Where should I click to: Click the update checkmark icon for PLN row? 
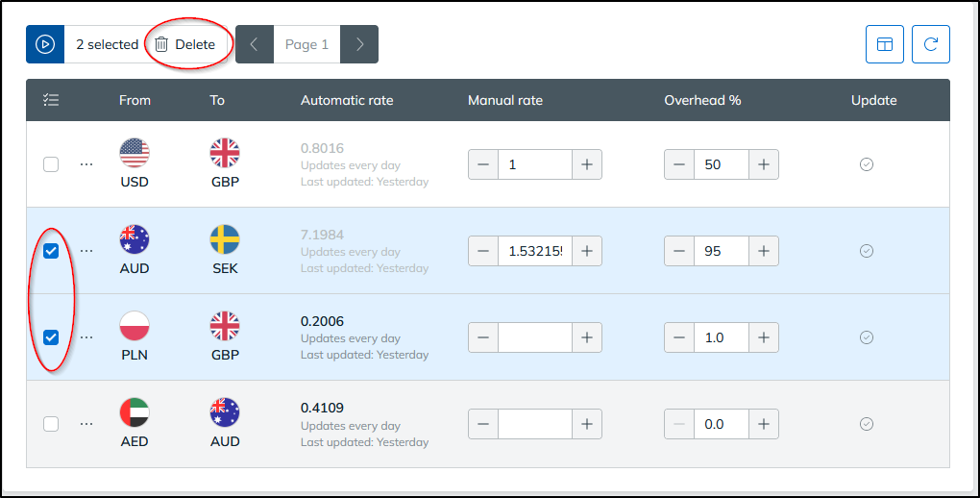point(867,337)
